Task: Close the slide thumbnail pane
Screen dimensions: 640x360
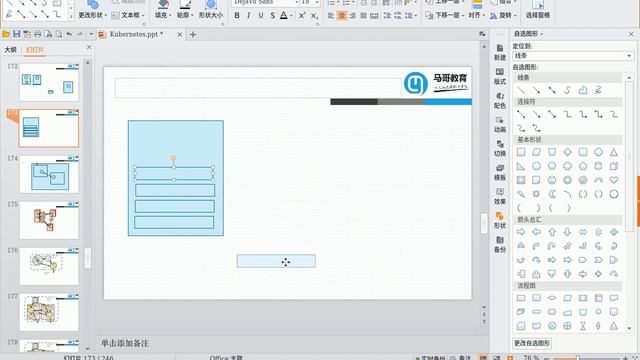Action: point(89,47)
